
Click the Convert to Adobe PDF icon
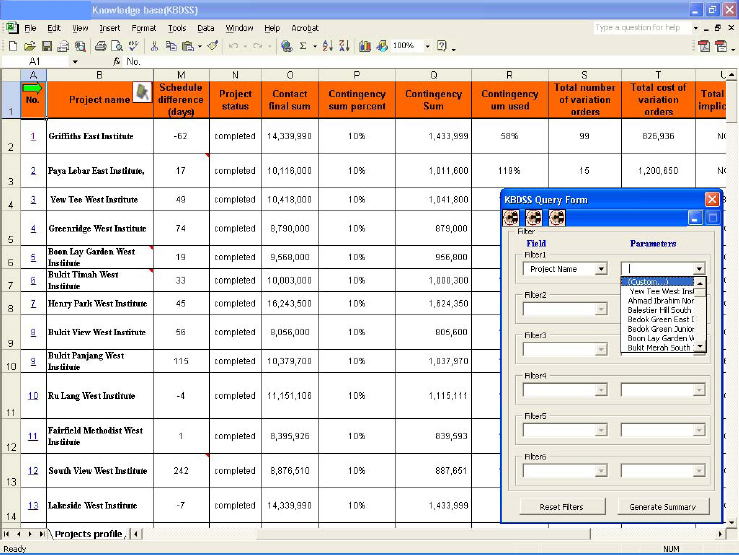[x=704, y=46]
